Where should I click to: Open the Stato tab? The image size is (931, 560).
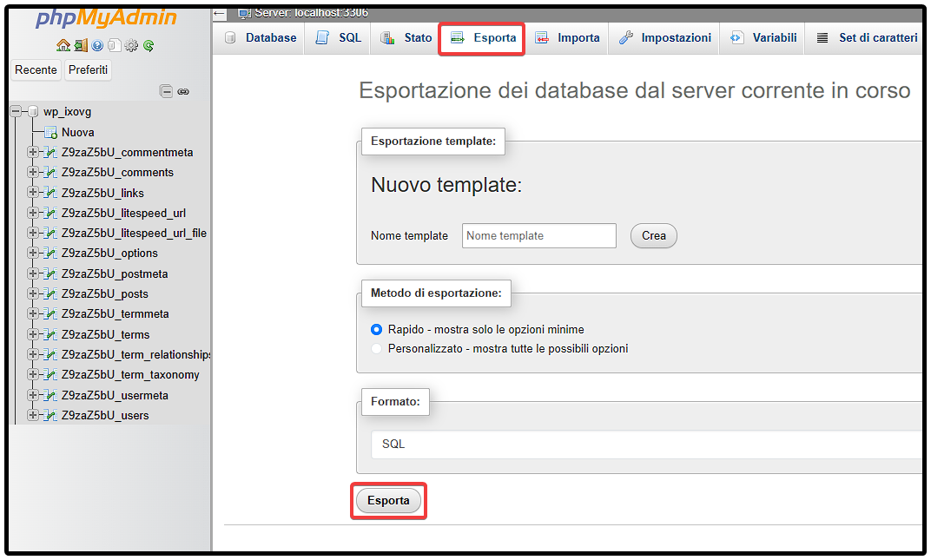tap(406, 38)
